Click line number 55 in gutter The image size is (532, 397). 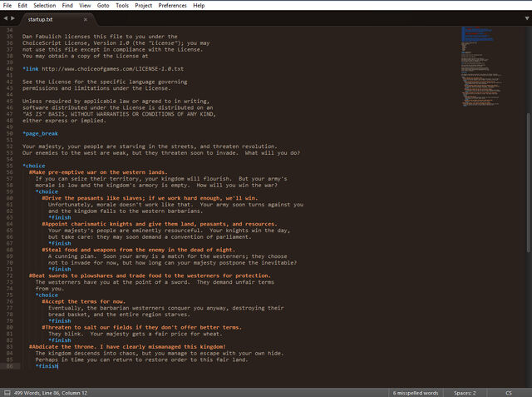[x=9, y=166]
